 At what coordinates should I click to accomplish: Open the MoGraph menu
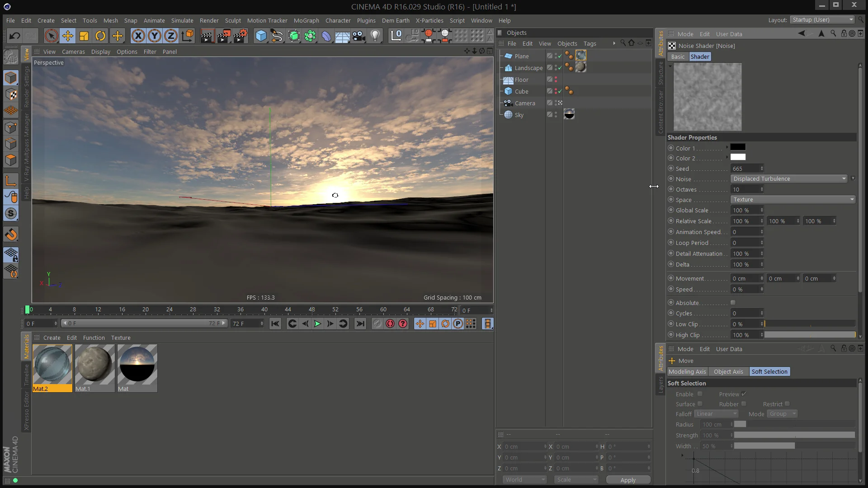click(306, 20)
